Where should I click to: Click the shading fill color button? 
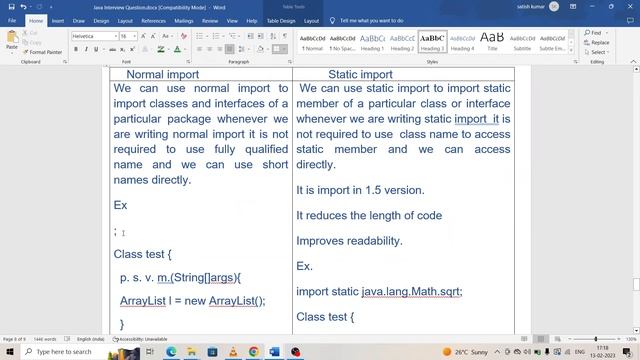point(260,49)
